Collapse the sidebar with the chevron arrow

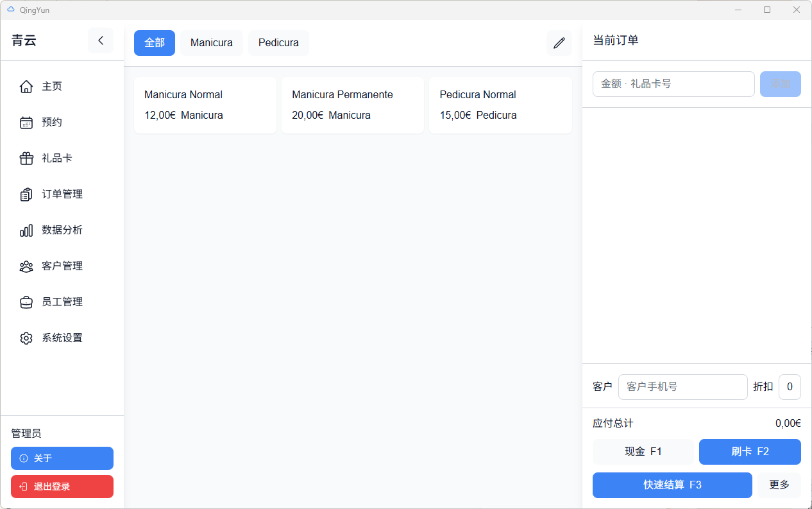click(x=101, y=40)
